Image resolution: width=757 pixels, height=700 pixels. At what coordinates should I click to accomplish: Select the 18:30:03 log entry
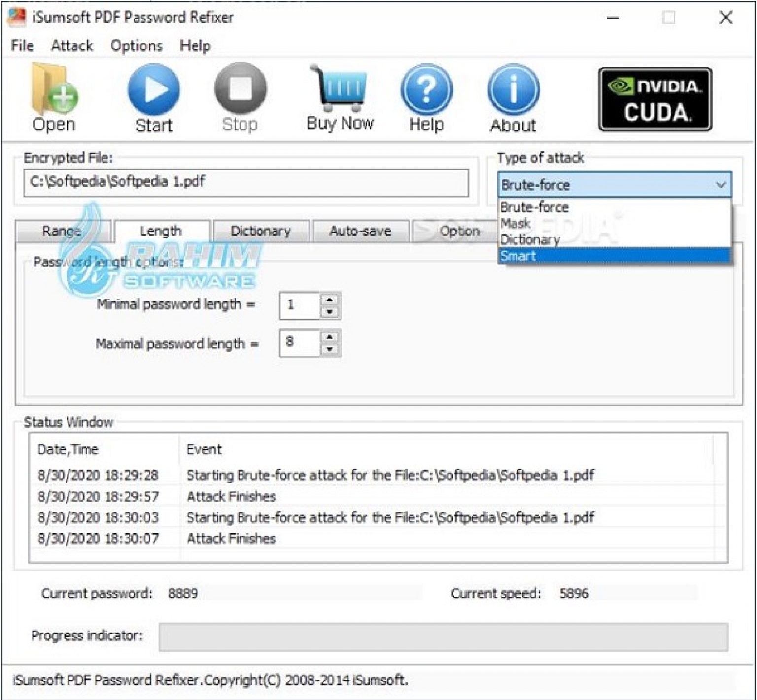click(378, 518)
